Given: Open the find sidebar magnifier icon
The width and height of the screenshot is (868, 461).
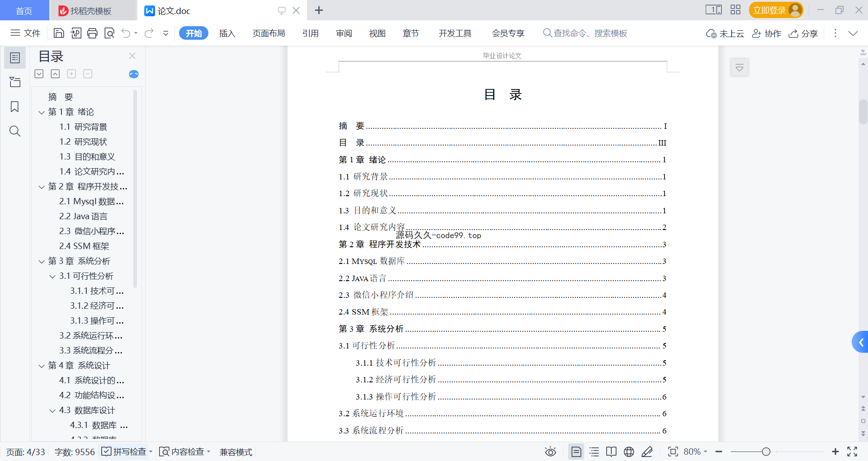Looking at the screenshot, I should tap(15, 131).
